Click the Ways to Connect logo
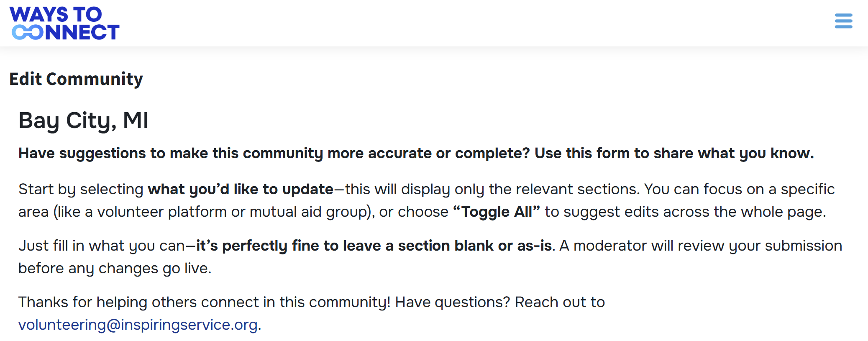Viewport: 868px width, 341px height. (x=64, y=23)
